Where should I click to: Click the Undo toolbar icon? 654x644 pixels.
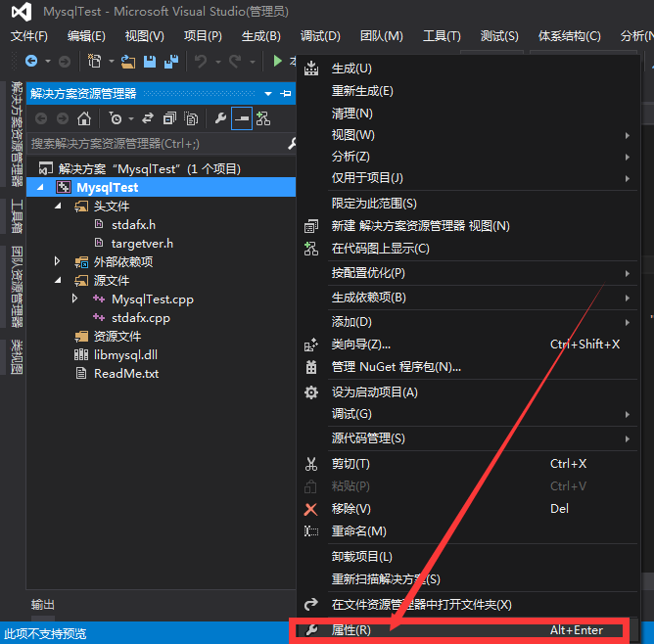coord(201,62)
